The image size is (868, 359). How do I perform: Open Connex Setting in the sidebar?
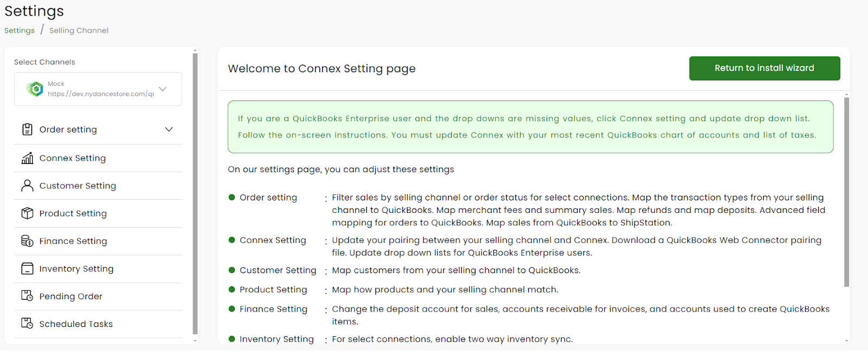click(x=98, y=158)
